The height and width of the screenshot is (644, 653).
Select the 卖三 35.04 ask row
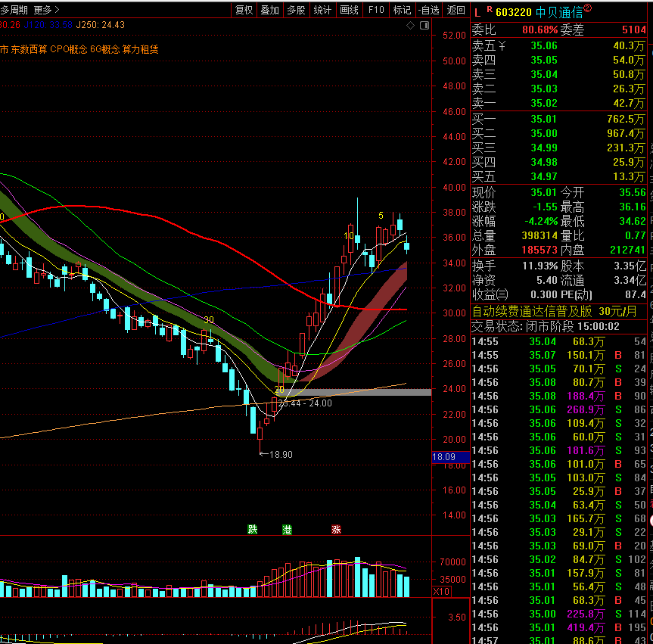pyautogui.click(x=558, y=75)
